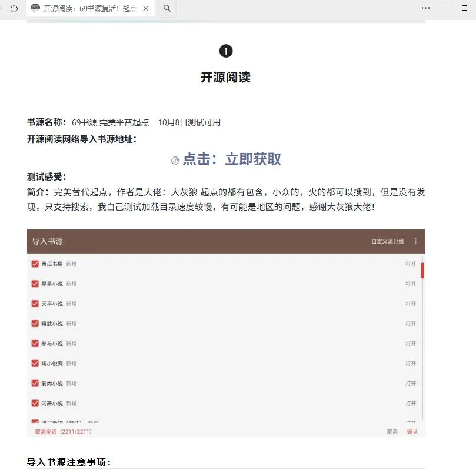Open vertical dots menu in 导入书源 header
Image resolution: width=476 pixels, height=470 pixels.
pyautogui.click(x=416, y=241)
